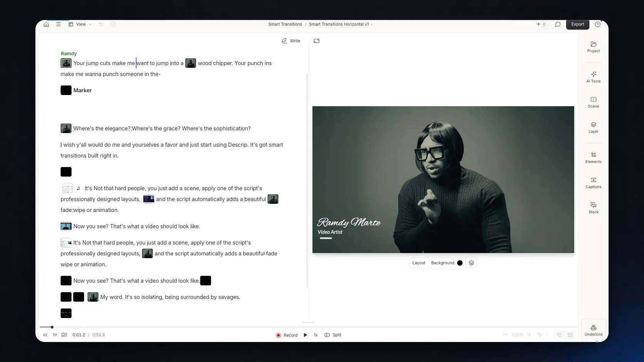Click the music note icon in the script

pos(78,188)
